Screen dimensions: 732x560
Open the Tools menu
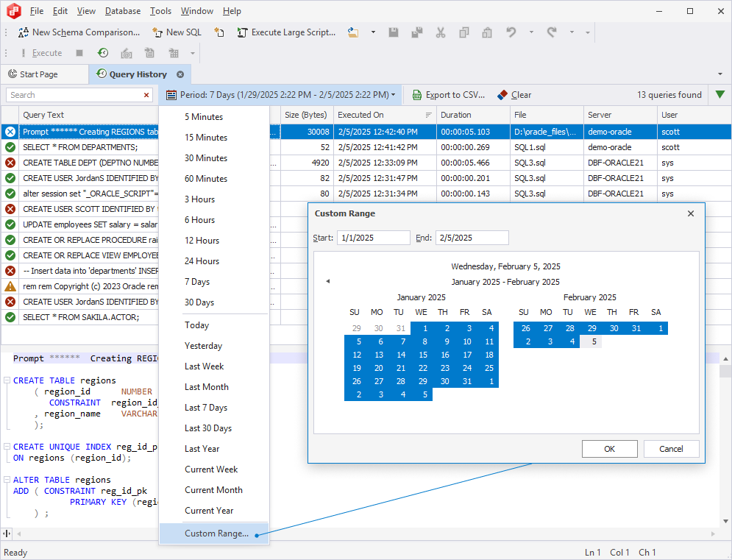click(x=160, y=11)
